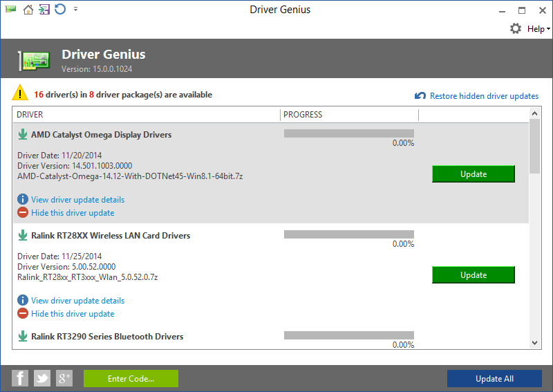Screen dimensions: 553x392
Task: Open the Twitter share icon
Action: pos(42,379)
